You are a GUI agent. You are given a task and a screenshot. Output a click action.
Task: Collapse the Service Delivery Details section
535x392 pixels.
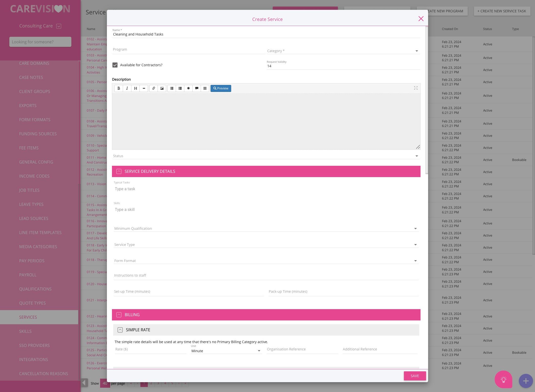tap(119, 172)
